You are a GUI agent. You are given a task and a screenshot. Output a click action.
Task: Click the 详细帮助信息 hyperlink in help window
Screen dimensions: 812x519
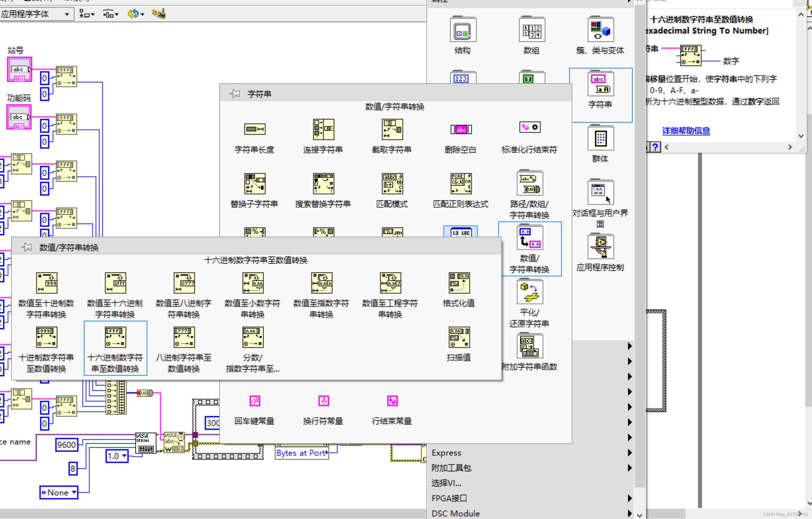tap(686, 130)
